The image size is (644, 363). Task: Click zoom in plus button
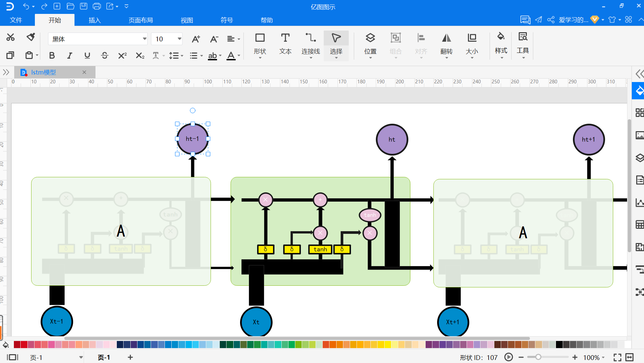pos(575,357)
